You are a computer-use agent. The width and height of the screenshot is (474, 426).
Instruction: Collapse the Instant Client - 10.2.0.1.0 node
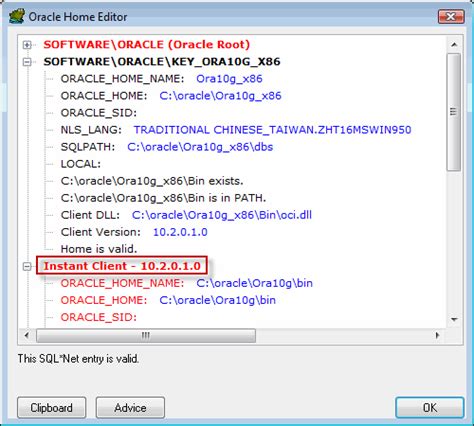(x=27, y=266)
